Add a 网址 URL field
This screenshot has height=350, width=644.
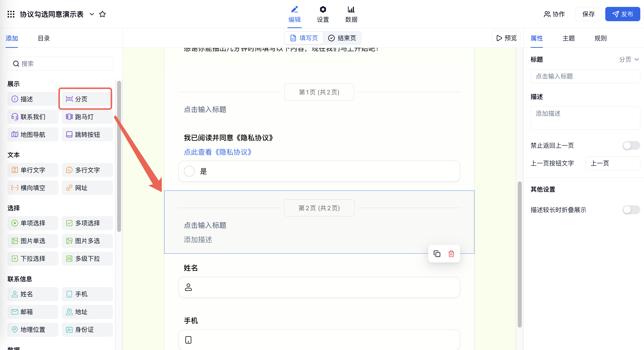(x=87, y=188)
